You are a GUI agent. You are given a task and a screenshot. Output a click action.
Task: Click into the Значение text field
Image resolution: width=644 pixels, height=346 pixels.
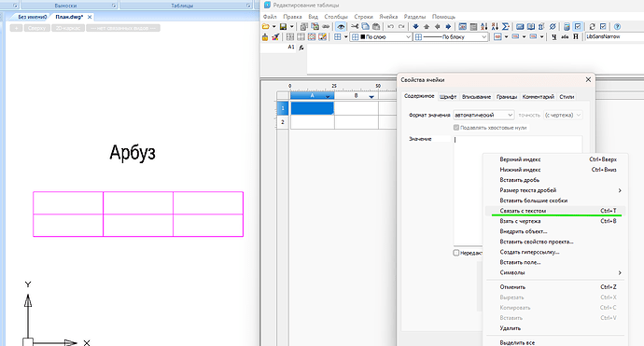517,190
